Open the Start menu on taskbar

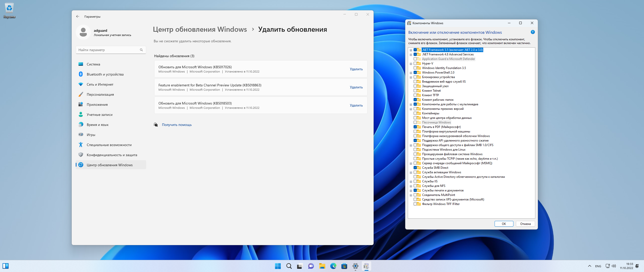point(278,266)
